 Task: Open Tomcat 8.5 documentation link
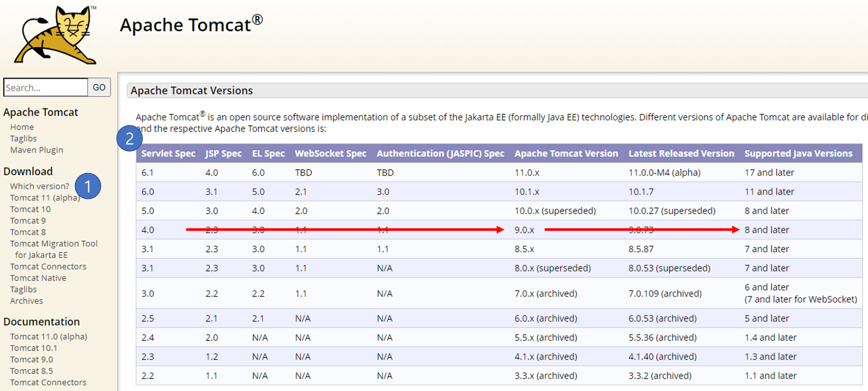tap(31, 371)
